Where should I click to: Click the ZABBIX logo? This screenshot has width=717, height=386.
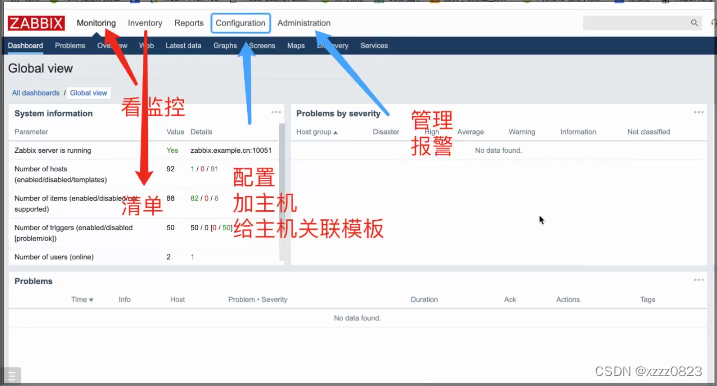(x=36, y=23)
